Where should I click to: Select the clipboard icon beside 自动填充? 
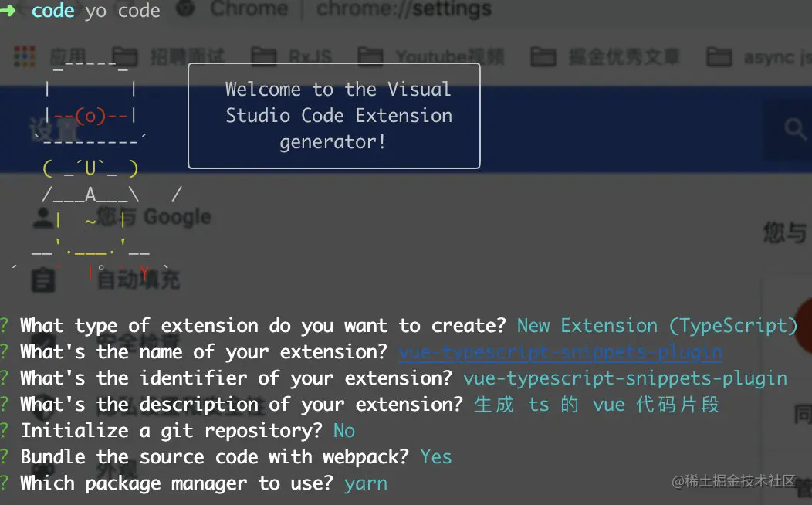[x=42, y=280]
